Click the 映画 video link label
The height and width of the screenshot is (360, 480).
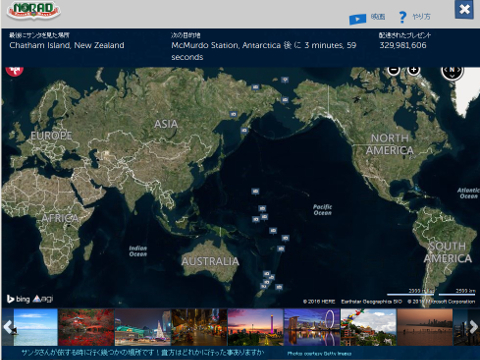click(x=378, y=17)
